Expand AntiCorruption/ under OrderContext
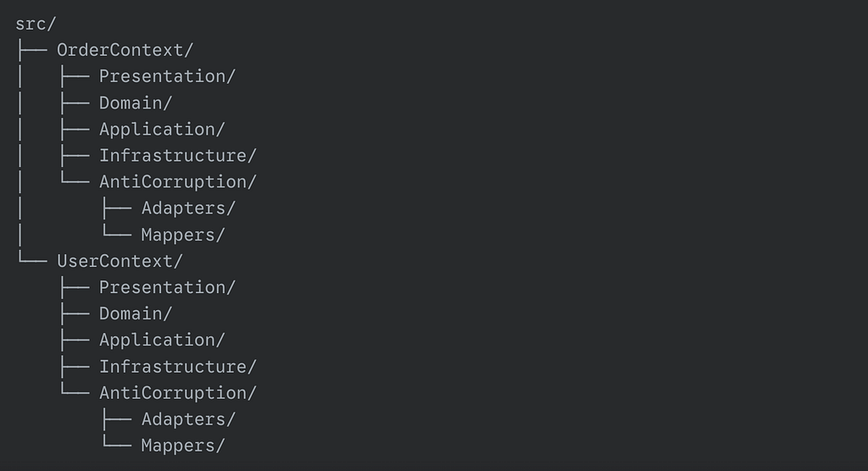This screenshot has width=868, height=471. [178, 182]
